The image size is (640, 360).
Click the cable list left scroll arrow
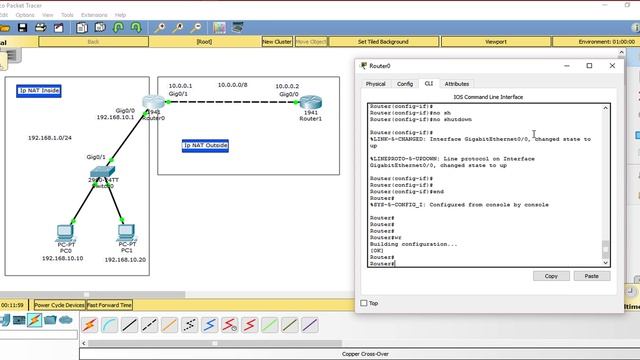pos(84,343)
